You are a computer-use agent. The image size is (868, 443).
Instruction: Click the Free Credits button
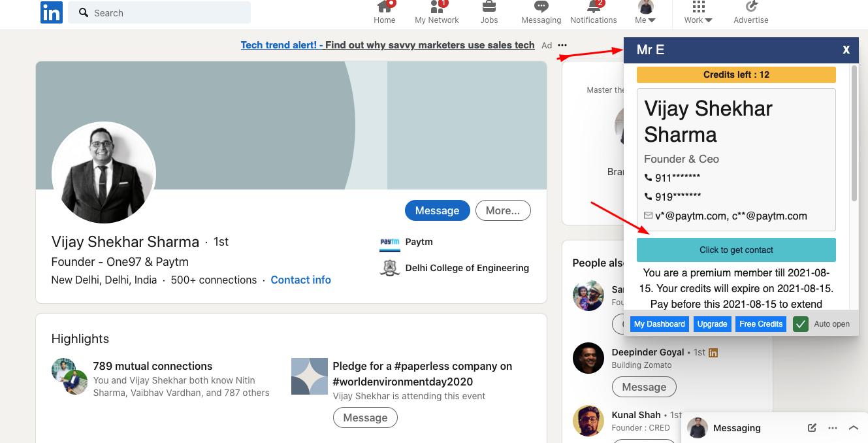coord(761,324)
